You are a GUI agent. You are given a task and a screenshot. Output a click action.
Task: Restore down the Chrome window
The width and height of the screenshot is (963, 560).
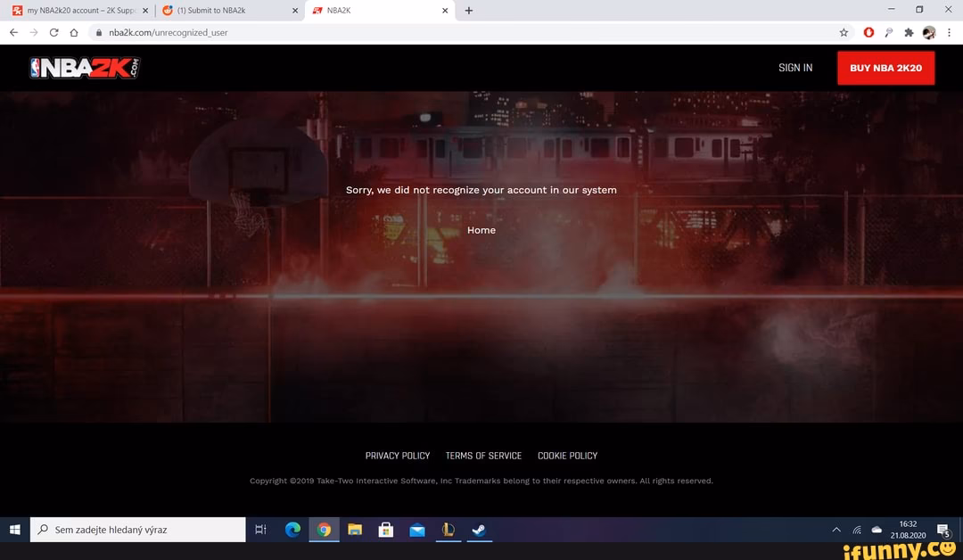click(x=919, y=9)
